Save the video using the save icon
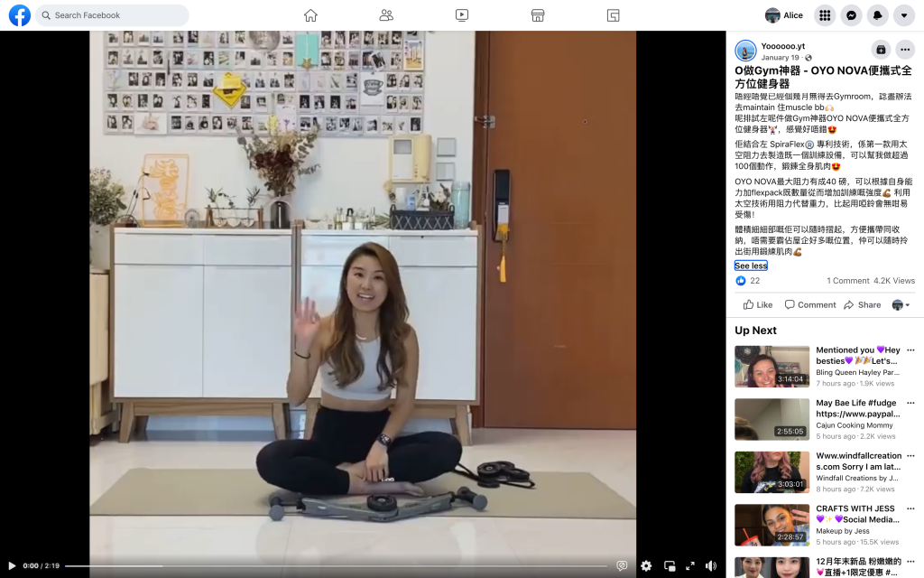The image size is (924, 578). [881, 50]
